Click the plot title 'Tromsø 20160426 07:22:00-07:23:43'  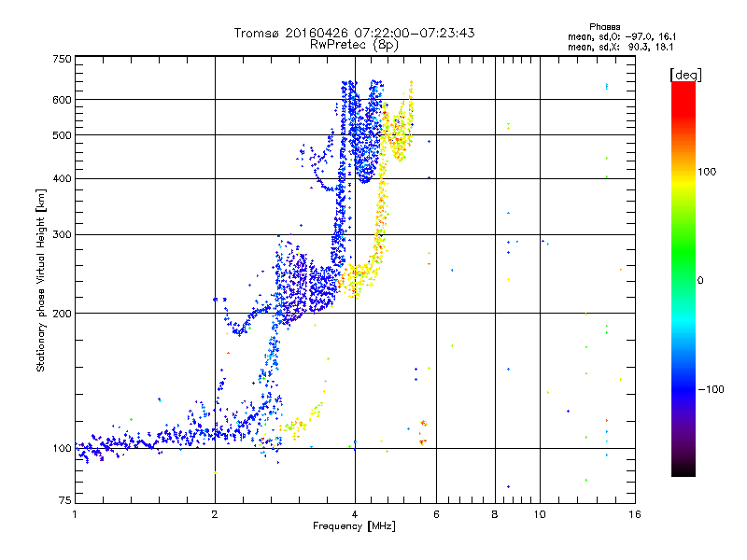354,33
